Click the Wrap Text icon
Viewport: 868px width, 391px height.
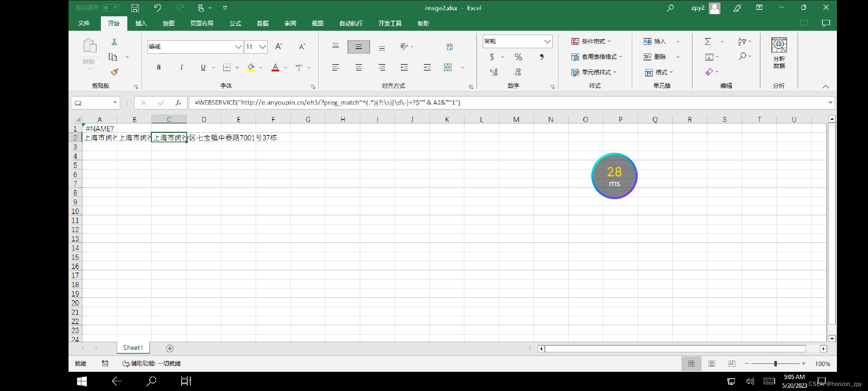click(x=450, y=47)
